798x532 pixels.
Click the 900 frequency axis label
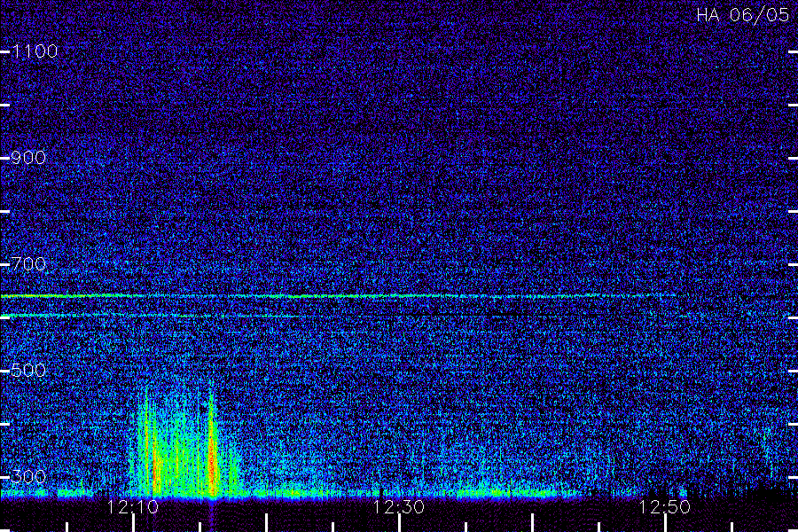pos(28,158)
